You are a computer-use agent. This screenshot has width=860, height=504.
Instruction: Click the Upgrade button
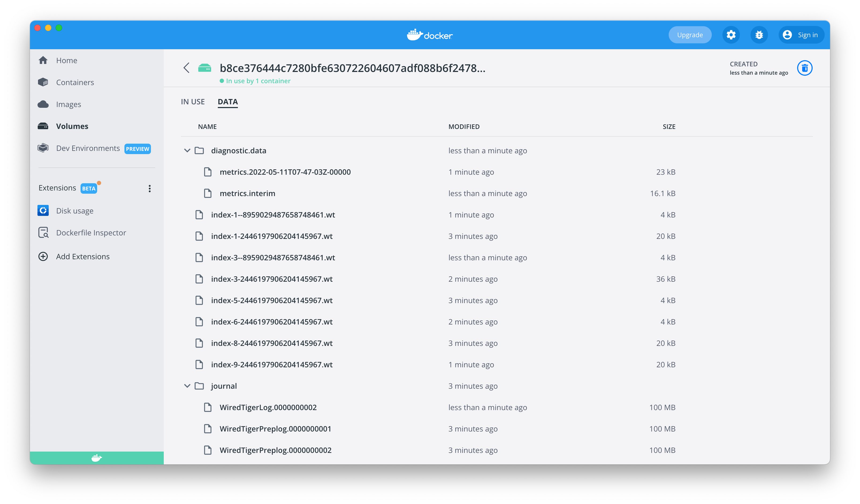[690, 35]
